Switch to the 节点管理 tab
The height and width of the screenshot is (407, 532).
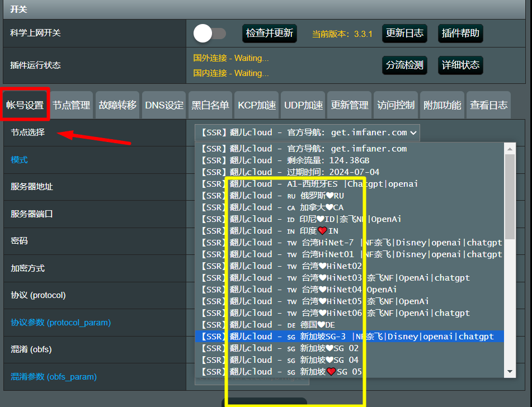click(71, 105)
